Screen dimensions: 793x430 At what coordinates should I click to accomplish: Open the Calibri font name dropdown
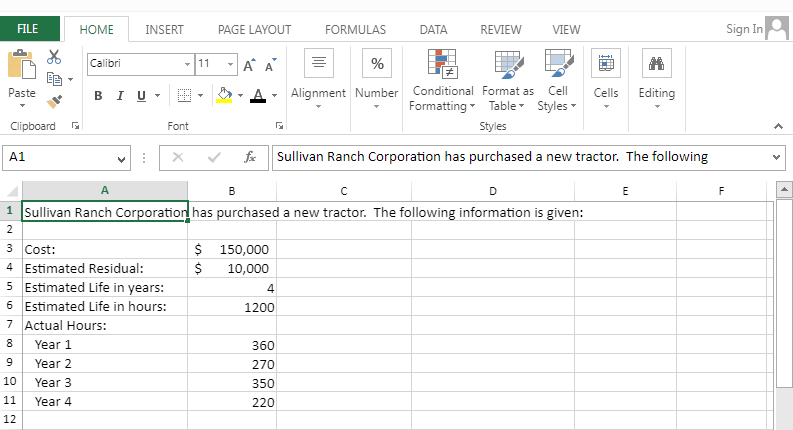pos(187,64)
